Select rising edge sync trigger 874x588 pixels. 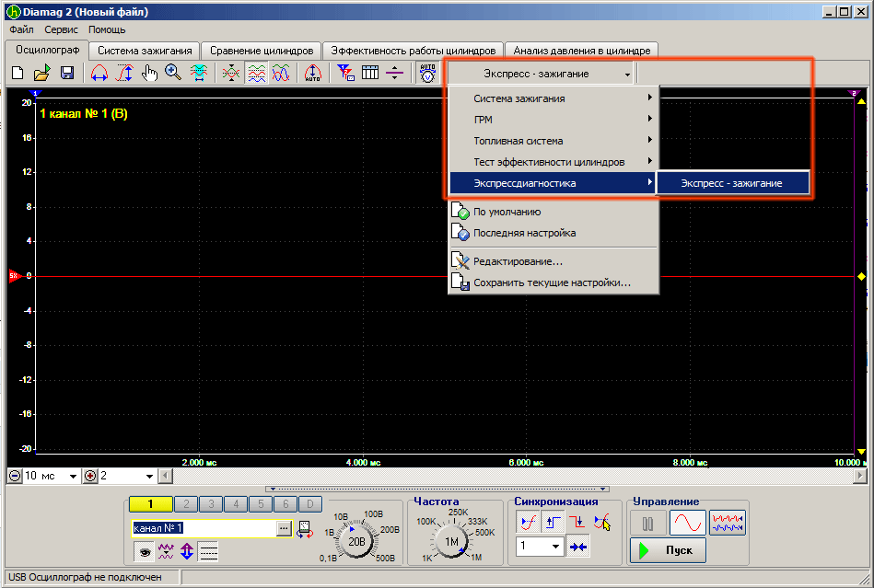tap(553, 523)
